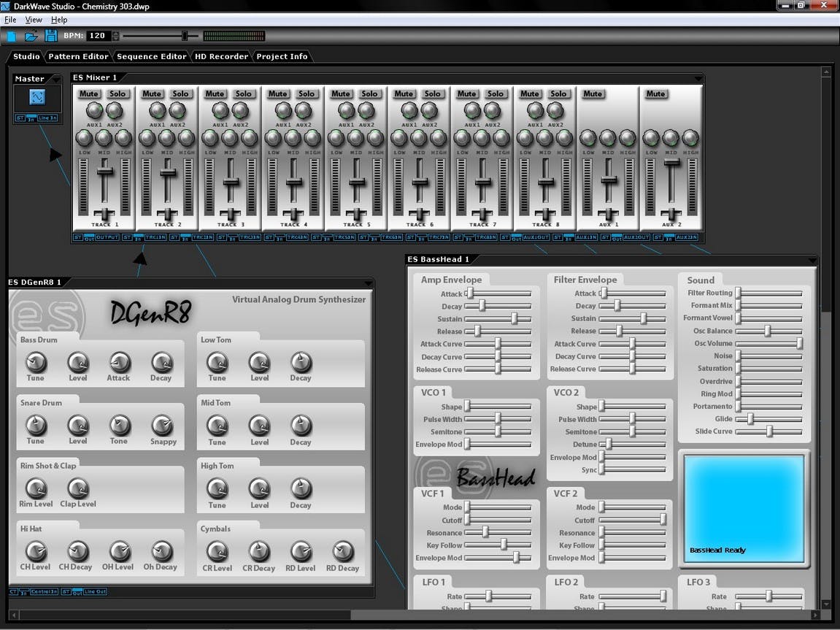Click the Osc Balance slider in Sound
Screen dimensions: 840x630
point(768,331)
